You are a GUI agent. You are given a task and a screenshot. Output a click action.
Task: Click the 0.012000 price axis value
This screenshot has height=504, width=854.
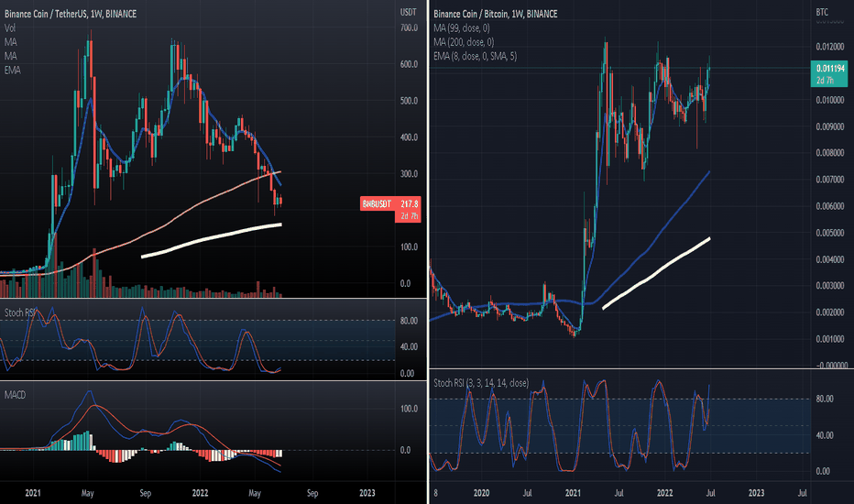(830, 47)
